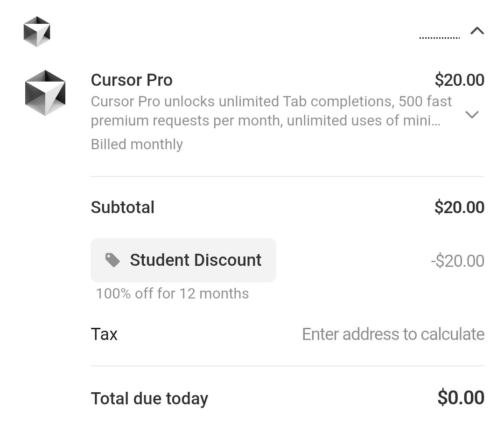Click the price tag icon on discount badge
The image size is (504, 437).
[112, 260]
